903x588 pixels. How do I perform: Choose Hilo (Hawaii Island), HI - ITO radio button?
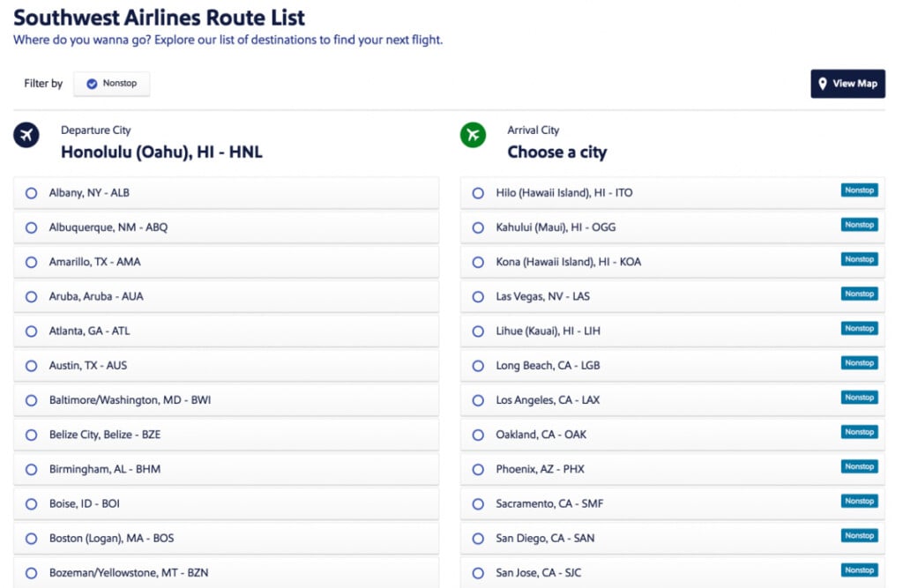pyautogui.click(x=478, y=193)
